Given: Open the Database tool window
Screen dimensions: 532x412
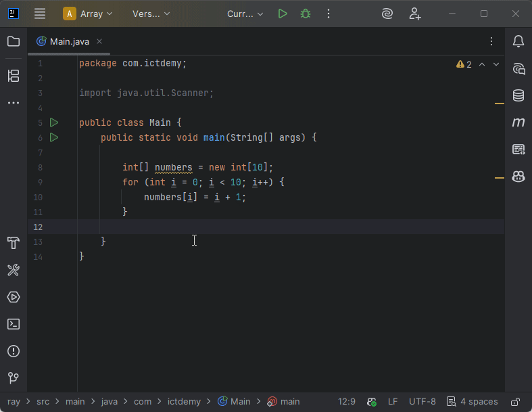Looking at the screenshot, I should coord(518,95).
